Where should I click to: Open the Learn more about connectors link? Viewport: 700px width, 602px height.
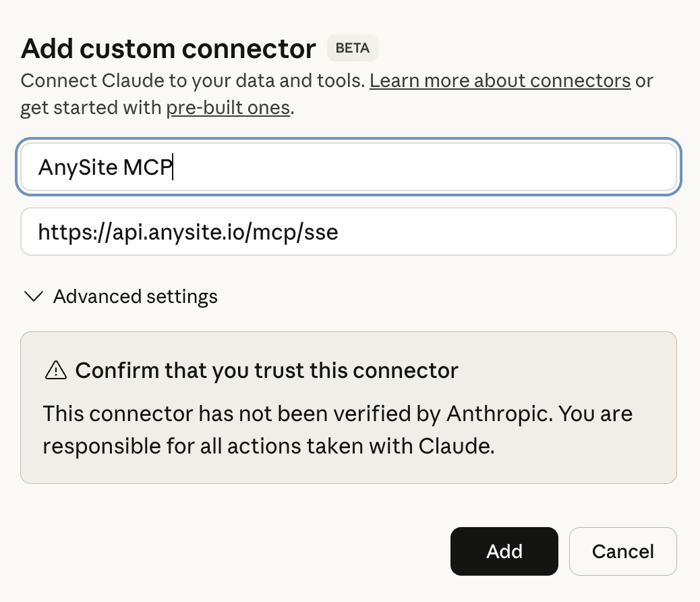pyautogui.click(x=500, y=80)
